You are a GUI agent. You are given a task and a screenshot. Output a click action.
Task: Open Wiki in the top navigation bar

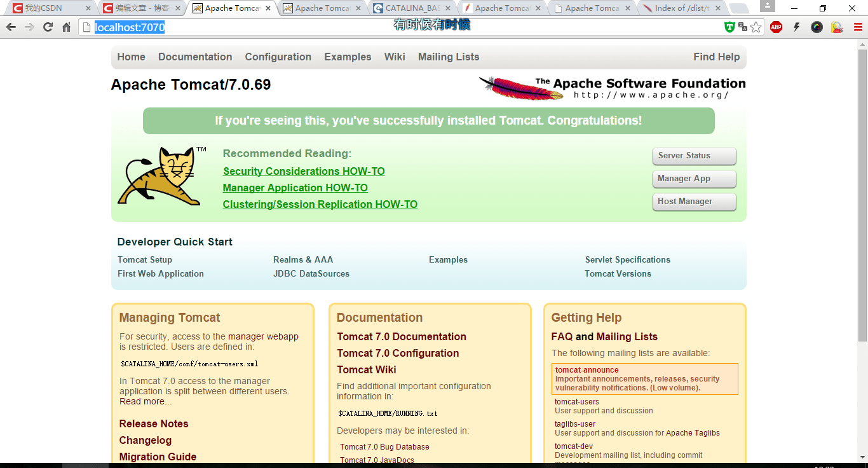[395, 57]
